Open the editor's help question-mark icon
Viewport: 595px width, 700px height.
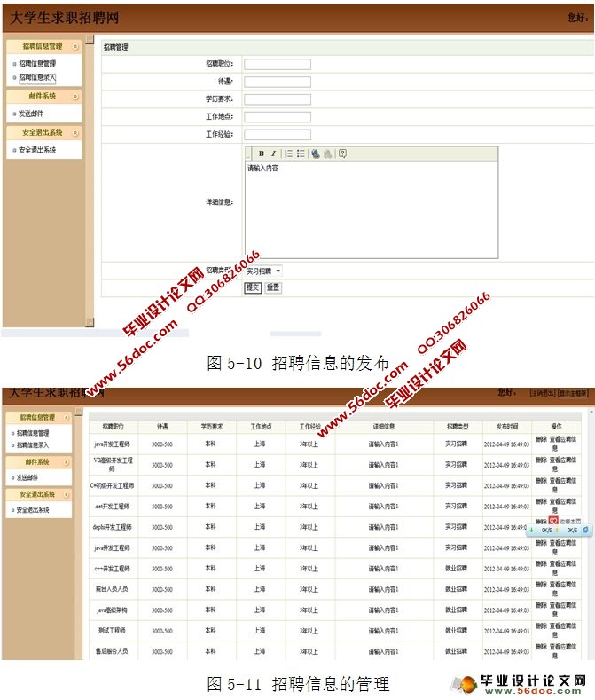click(x=342, y=153)
